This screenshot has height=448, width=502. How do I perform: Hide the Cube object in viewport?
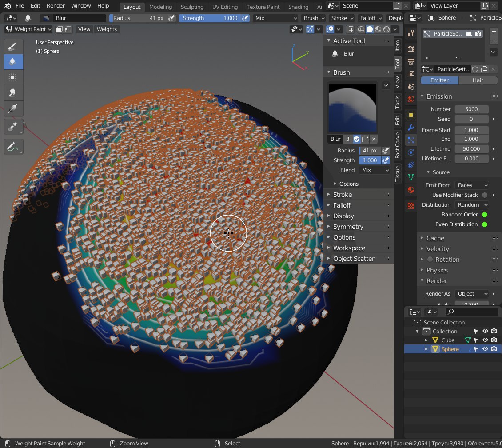pyautogui.click(x=485, y=340)
